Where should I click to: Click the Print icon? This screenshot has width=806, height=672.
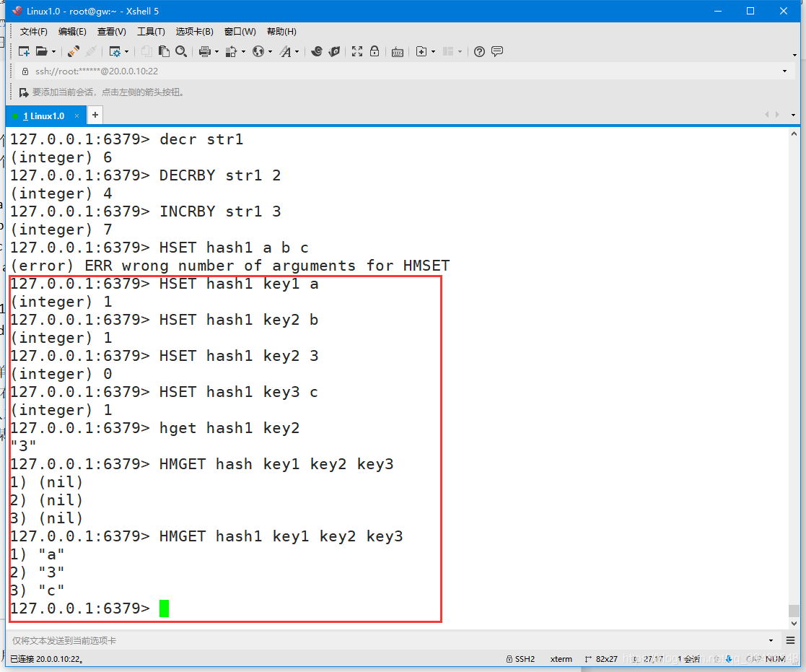205,51
